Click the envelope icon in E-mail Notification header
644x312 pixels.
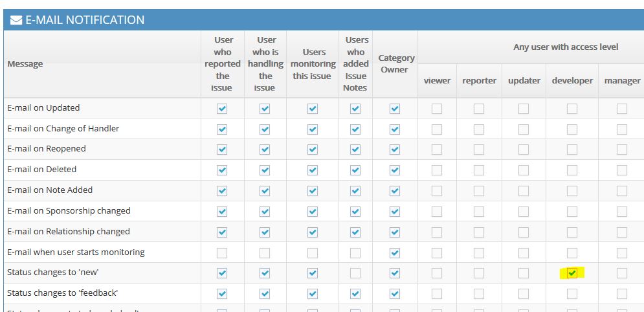pyautogui.click(x=16, y=20)
